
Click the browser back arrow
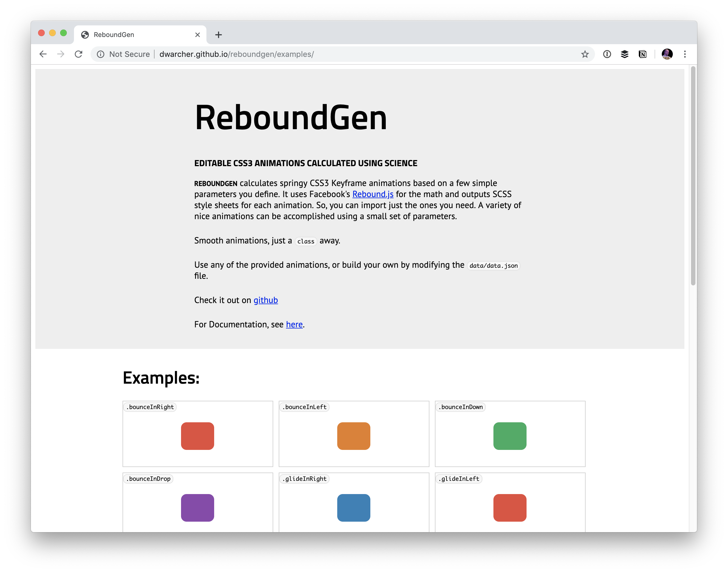43,54
